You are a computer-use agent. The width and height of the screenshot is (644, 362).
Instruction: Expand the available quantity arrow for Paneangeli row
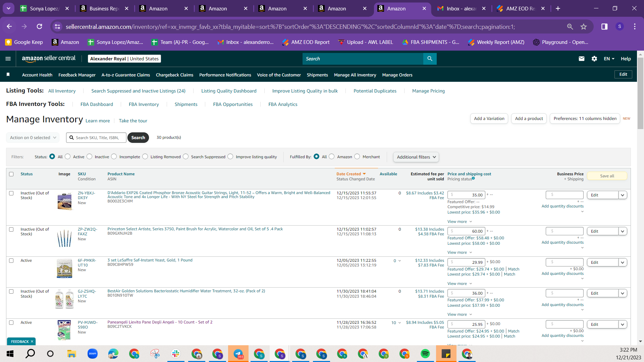(399, 323)
